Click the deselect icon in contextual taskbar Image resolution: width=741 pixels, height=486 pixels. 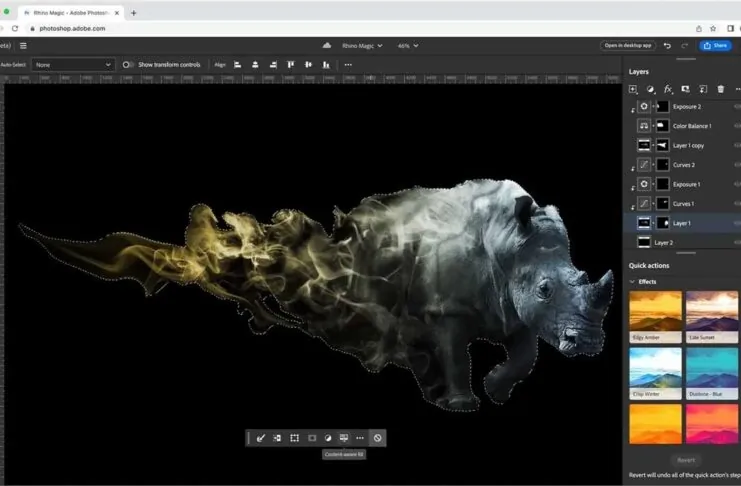pos(377,438)
